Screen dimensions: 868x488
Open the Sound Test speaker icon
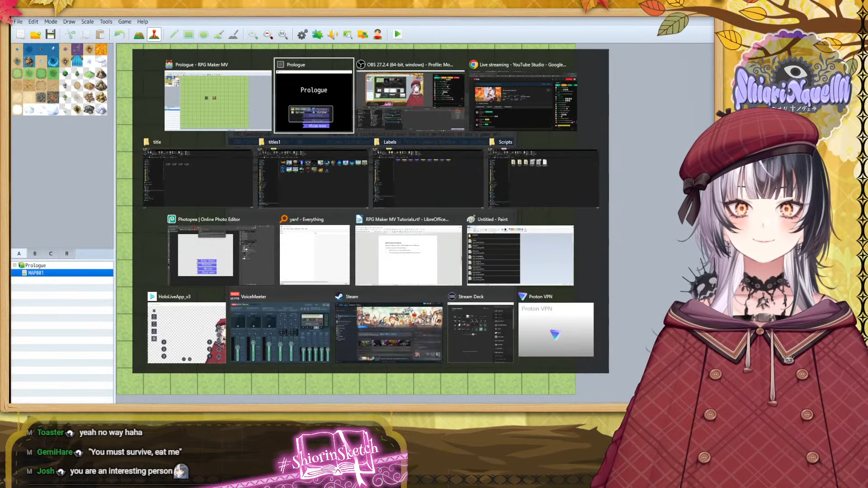[x=332, y=34]
